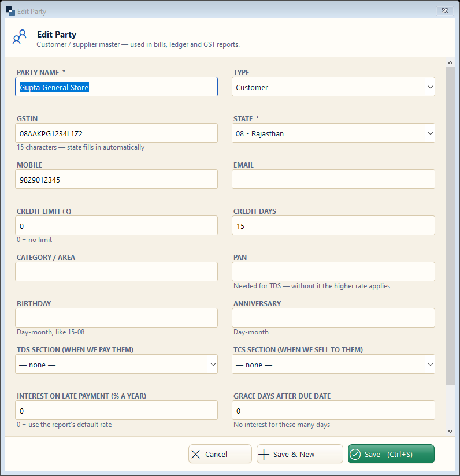
Task: Click the app icon in the title bar
Action: (x=10, y=11)
